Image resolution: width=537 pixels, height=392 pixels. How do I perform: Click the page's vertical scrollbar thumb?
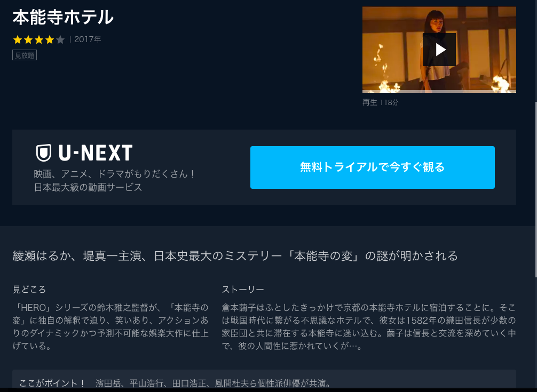pos(535,190)
